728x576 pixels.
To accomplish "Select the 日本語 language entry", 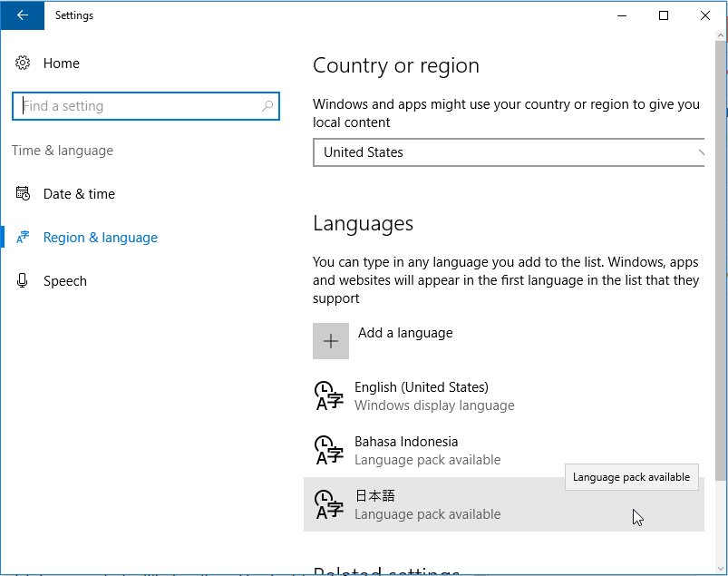I will pyautogui.click(x=504, y=504).
